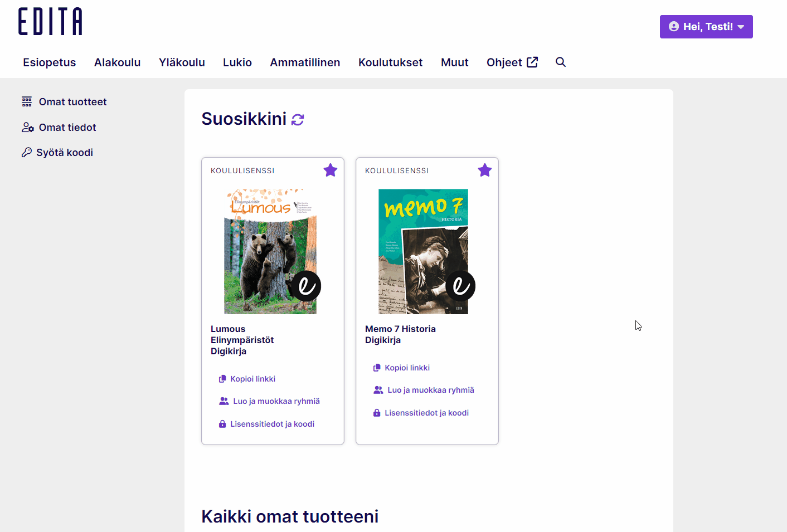Click the Koululisenssi label on the Lumous card
Image resolution: width=787 pixels, height=532 pixels.
[242, 171]
